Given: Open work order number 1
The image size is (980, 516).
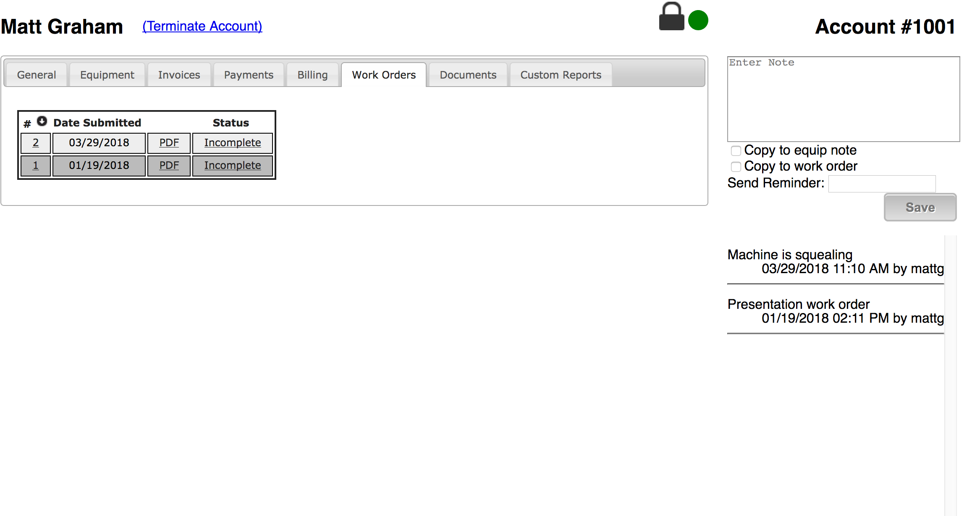Looking at the screenshot, I should point(36,166).
